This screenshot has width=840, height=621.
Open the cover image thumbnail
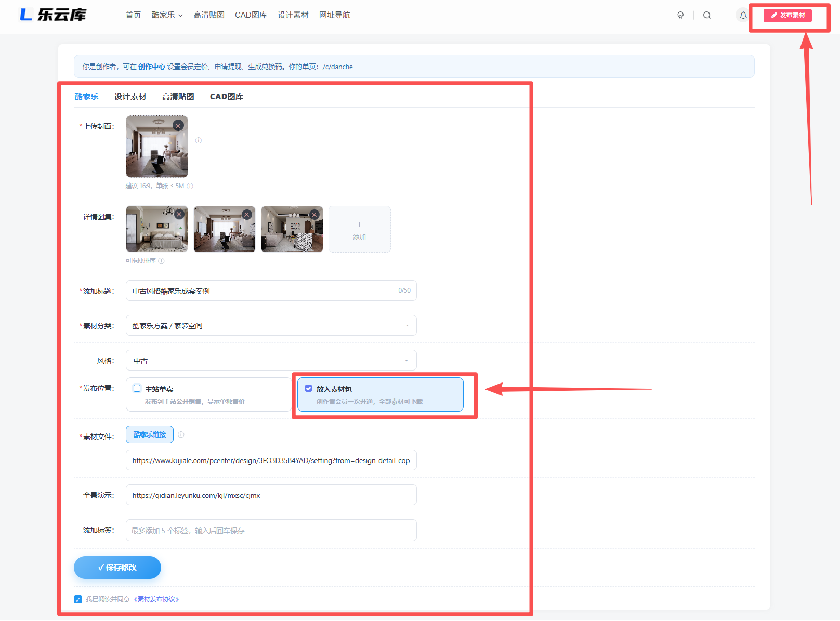[157, 147]
